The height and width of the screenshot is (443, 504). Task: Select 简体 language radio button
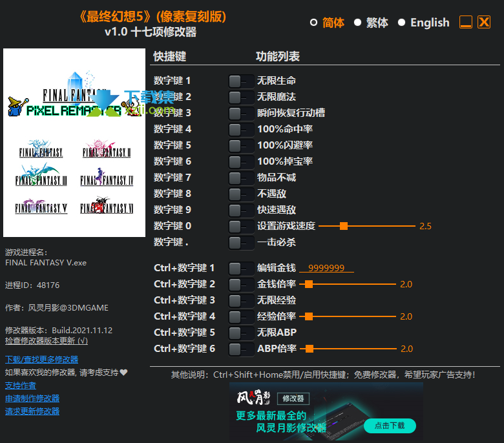(314, 23)
